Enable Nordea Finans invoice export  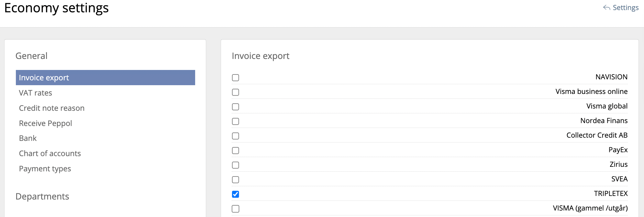[x=236, y=121]
